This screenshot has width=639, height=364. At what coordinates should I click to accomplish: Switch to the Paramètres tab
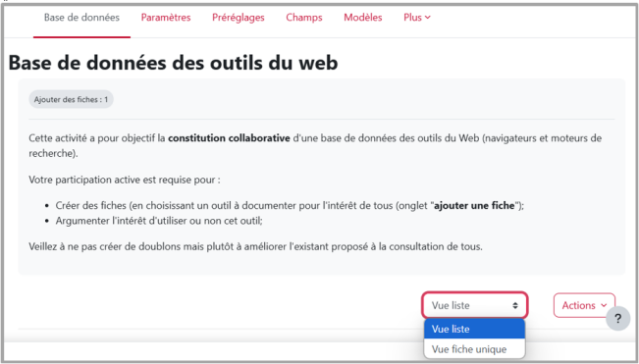tap(166, 18)
